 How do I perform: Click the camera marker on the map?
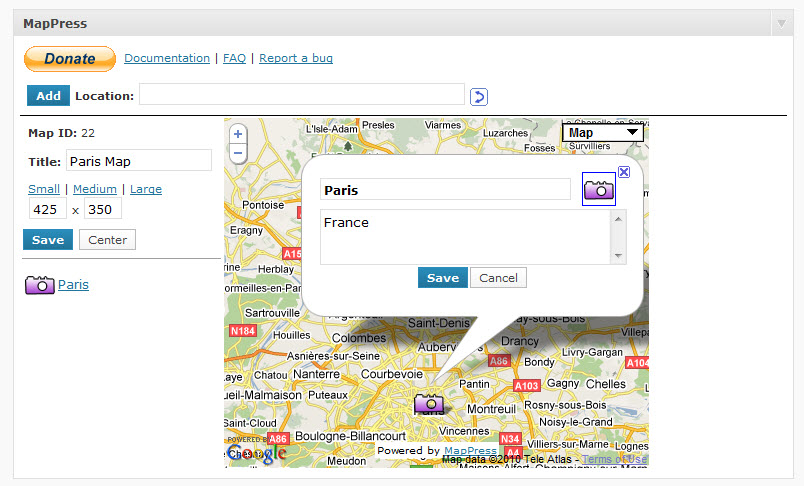(x=429, y=403)
